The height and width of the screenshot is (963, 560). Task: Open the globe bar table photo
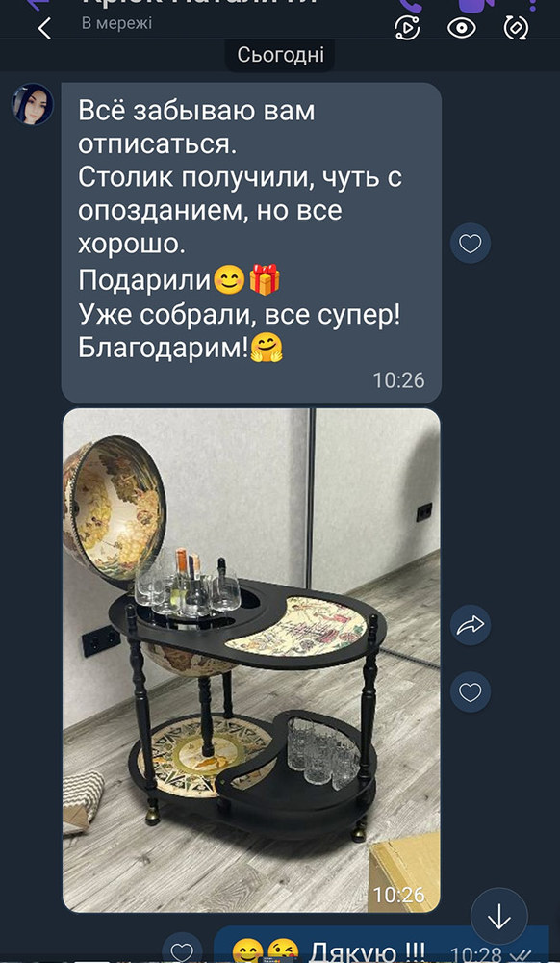click(x=251, y=661)
